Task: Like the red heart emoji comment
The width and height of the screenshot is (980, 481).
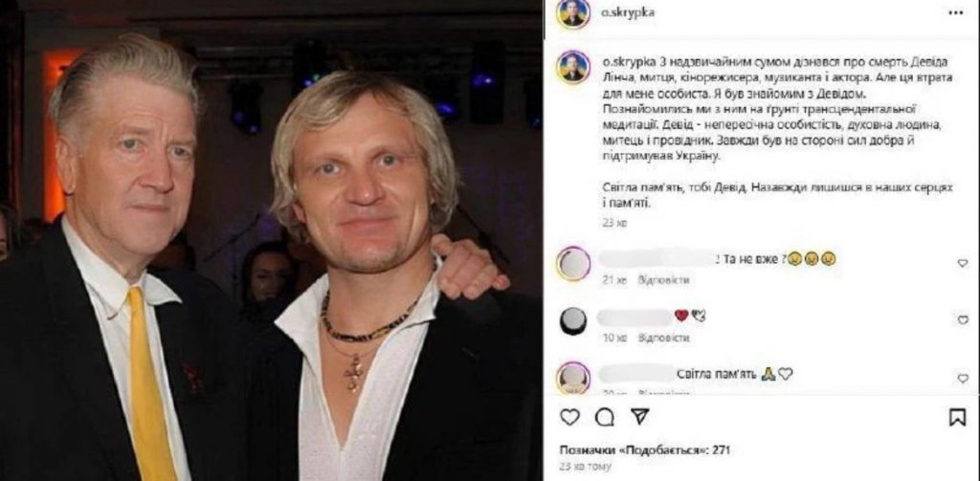Action: pos(963,320)
